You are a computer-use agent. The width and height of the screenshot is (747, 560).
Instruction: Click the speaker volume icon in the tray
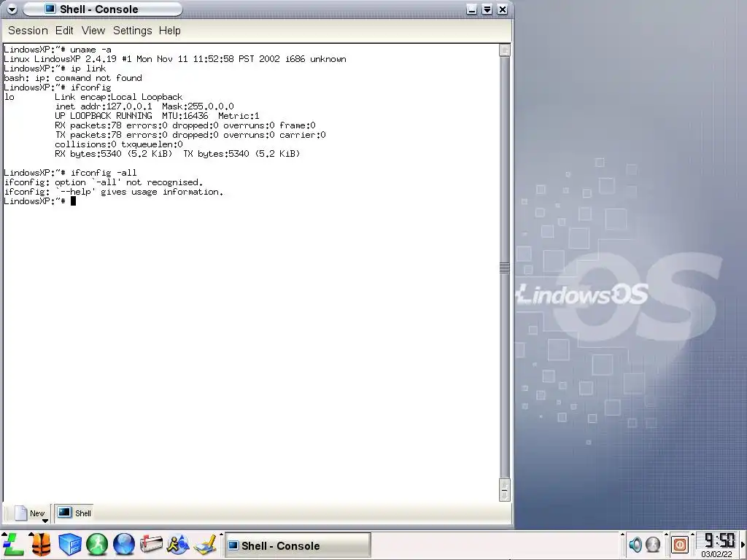[635, 545]
